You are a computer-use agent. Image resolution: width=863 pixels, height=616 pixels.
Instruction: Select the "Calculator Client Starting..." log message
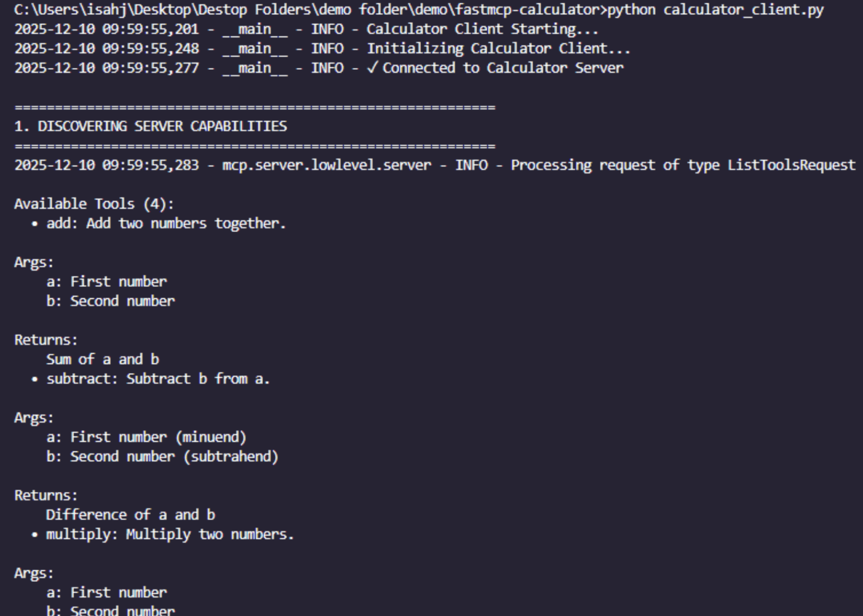pos(482,29)
